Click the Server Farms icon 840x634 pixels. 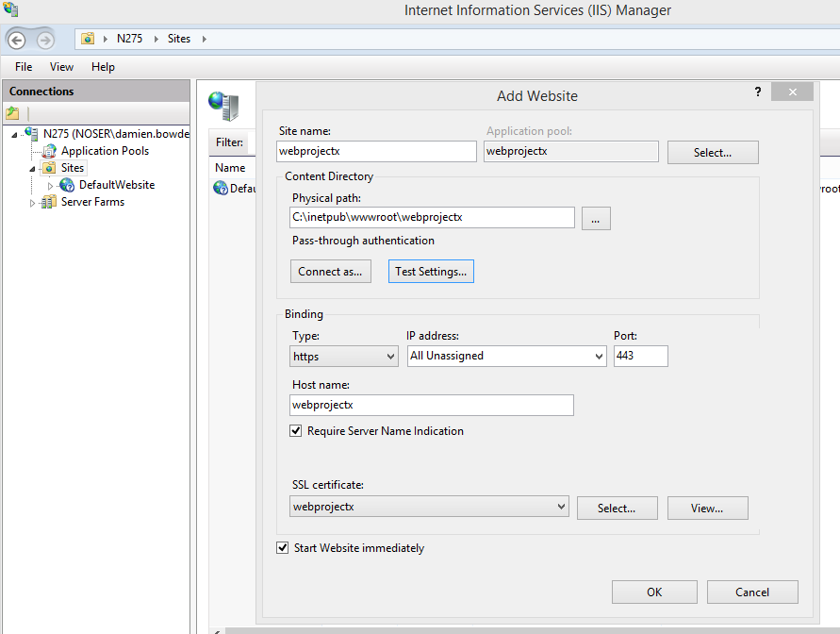pos(49,202)
